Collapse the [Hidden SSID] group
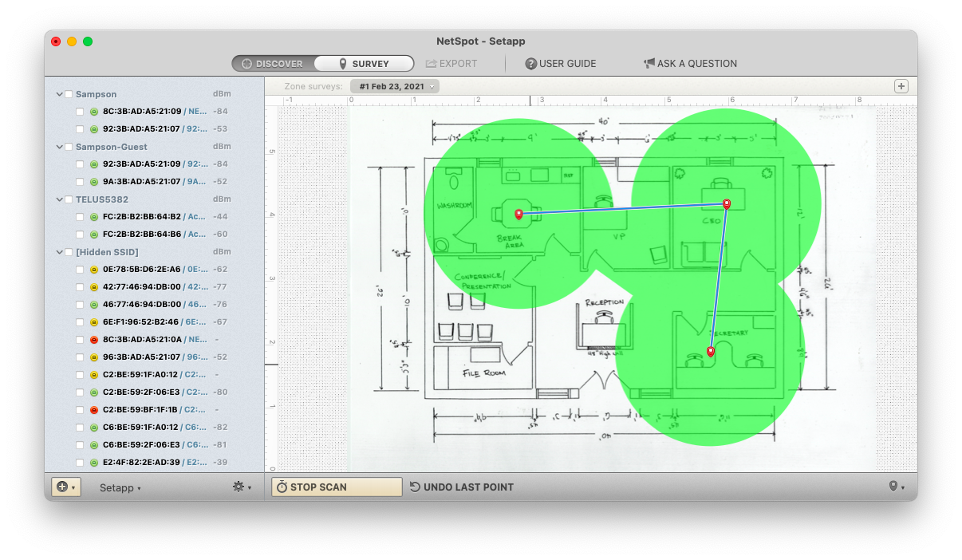 pyautogui.click(x=59, y=252)
